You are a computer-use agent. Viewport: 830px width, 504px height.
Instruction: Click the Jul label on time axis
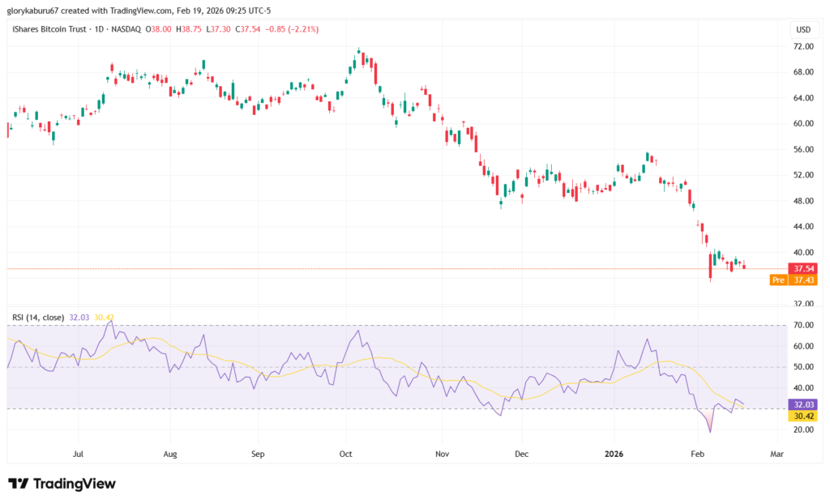pos(79,454)
